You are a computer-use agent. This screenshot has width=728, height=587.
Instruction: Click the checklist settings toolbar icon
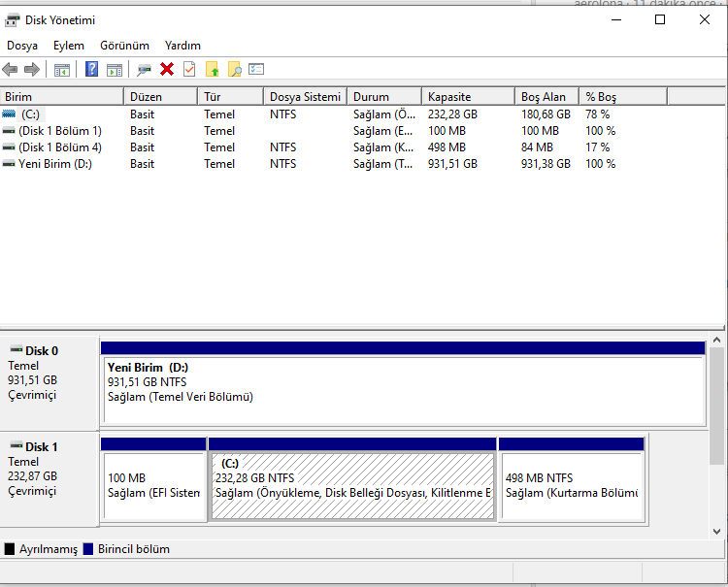[256, 69]
